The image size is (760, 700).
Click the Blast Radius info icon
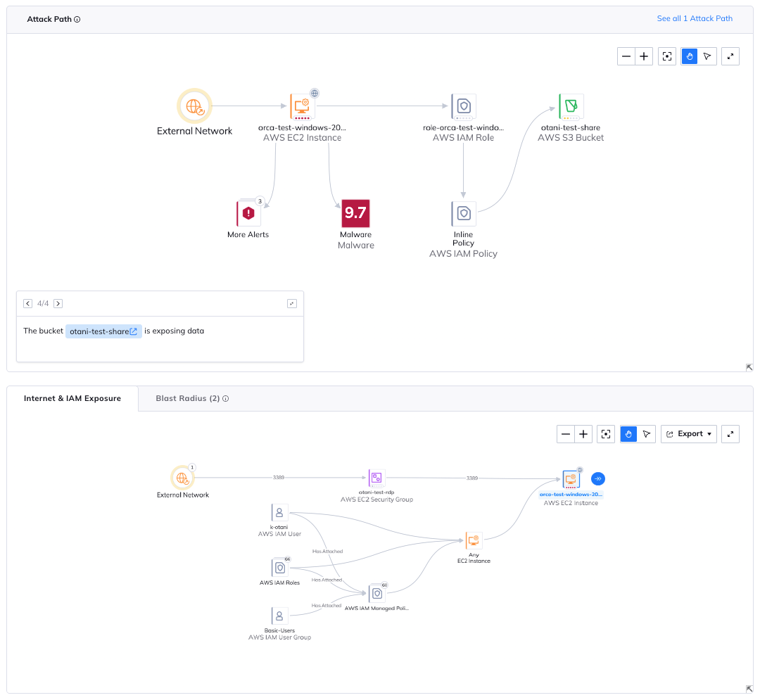[225, 399]
